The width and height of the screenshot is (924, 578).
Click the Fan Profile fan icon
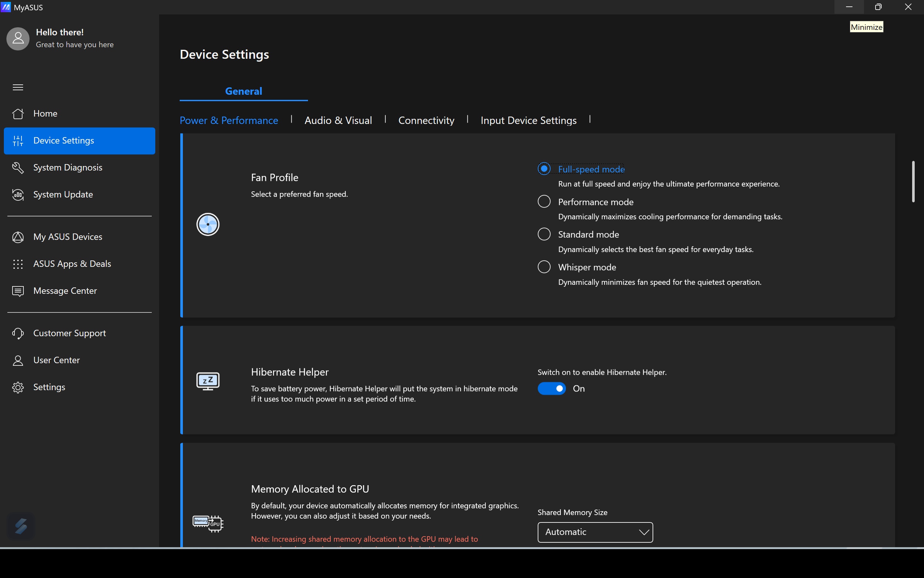click(208, 224)
